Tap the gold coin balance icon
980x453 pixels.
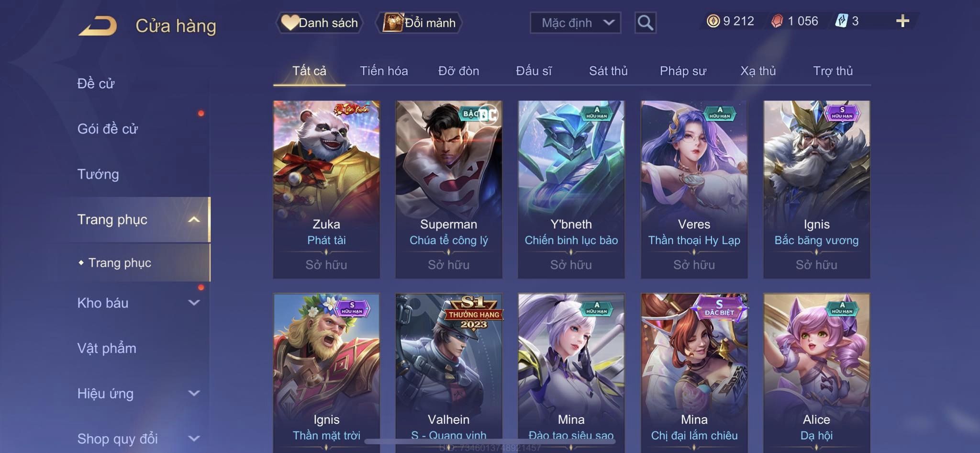pos(713,21)
